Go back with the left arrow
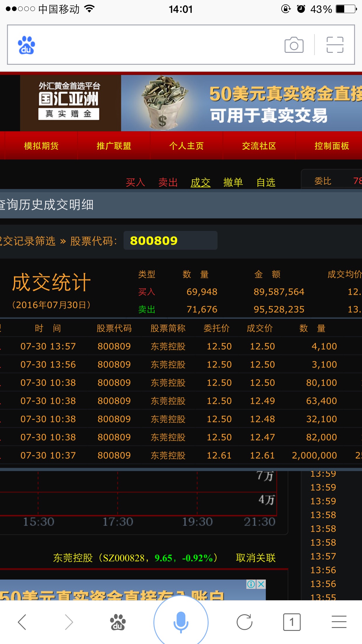Image resolution: width=362 pixels, height=644 pixels. click(x=22, y=622)
